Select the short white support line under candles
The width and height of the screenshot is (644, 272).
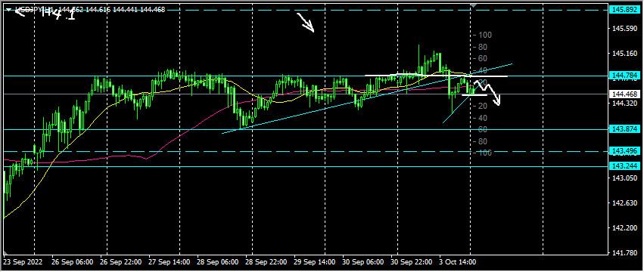(x=474, y=95)
